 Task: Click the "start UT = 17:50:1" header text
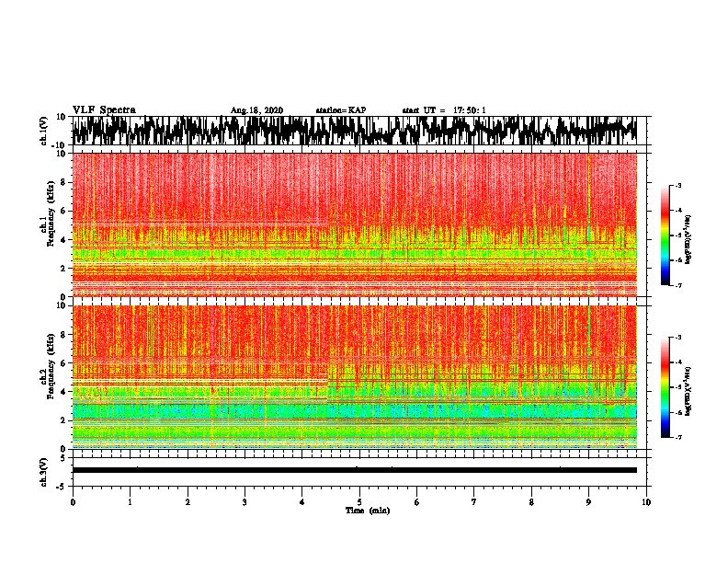point(444,110)
